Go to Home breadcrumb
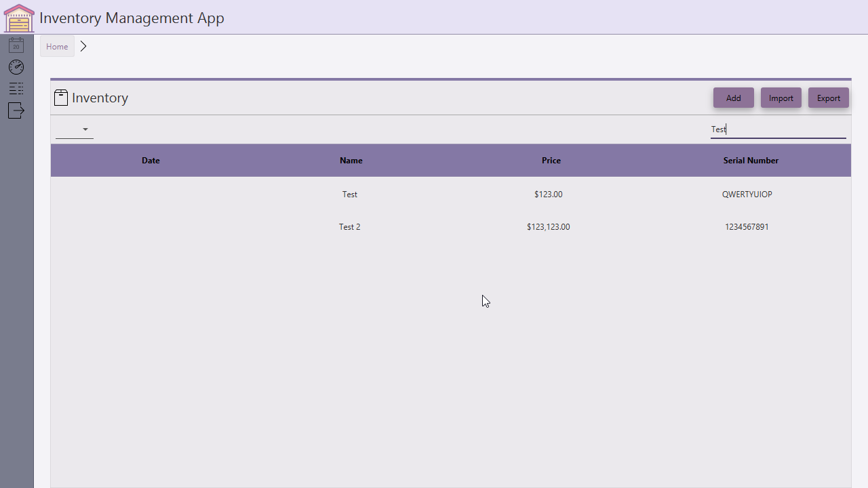The width and height of the screenshot is (868, 488). coord(57,46)
